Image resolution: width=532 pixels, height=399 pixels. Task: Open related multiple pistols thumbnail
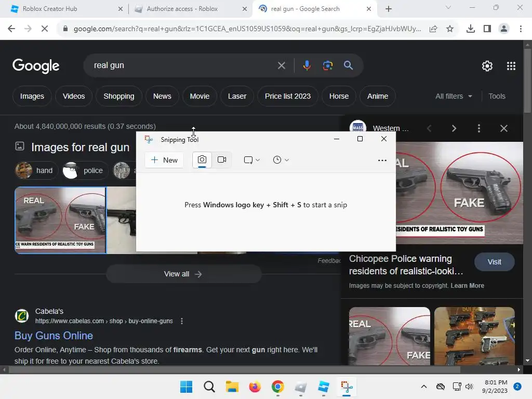474,336
